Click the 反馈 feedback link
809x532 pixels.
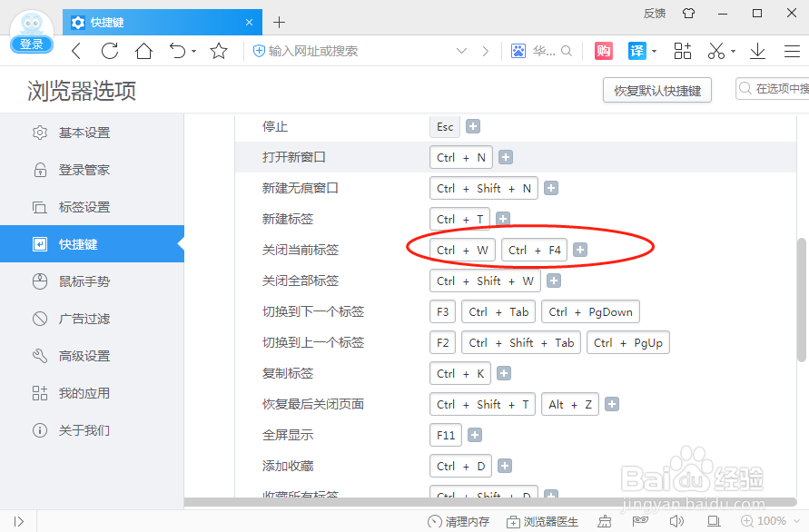655,14
